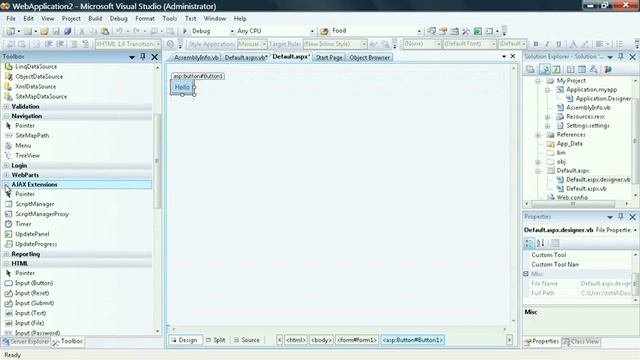Select SiteMapPath control in Toolbox

[32, 136]
